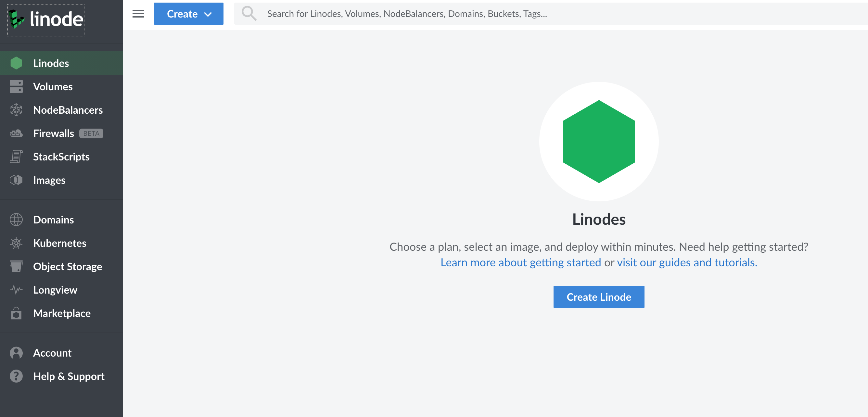Viewport: 868px width, 417px height.
Task: Click the Create Linode button
Action: 598,297
